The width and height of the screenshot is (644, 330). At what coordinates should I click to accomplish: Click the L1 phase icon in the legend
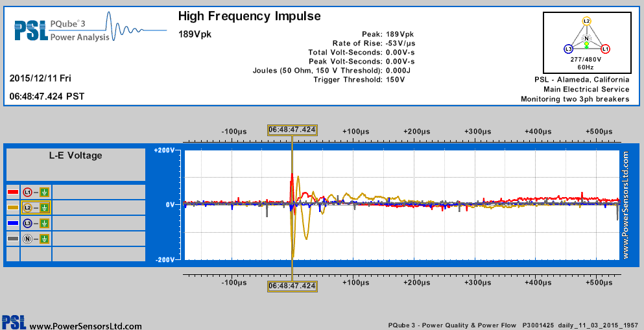pos(28,192)
